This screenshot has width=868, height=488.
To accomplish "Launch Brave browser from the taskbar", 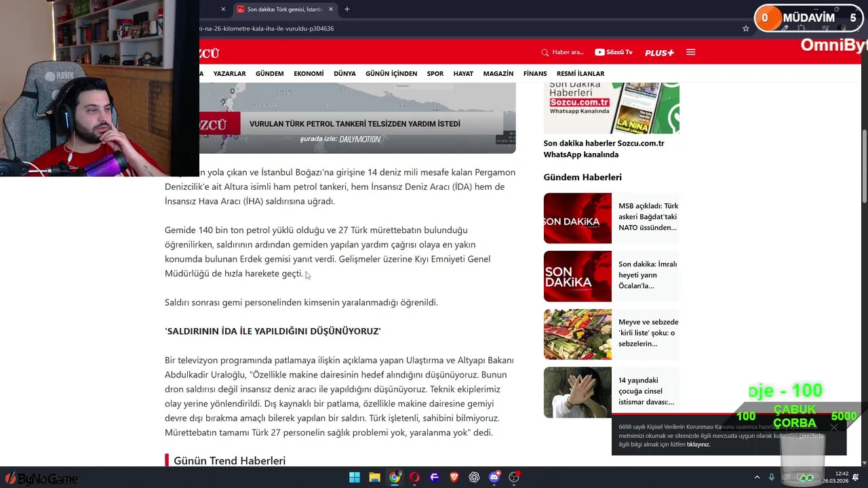I will [454, 477].
